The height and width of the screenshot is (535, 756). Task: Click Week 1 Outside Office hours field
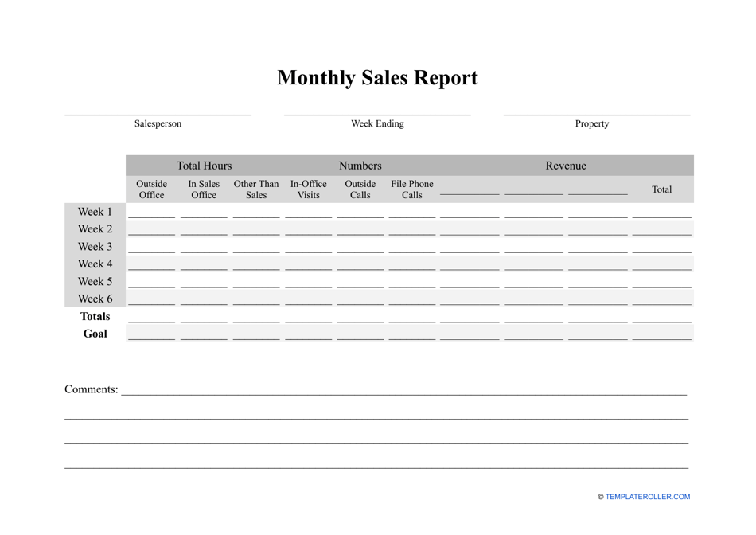[x=151, y=213]
